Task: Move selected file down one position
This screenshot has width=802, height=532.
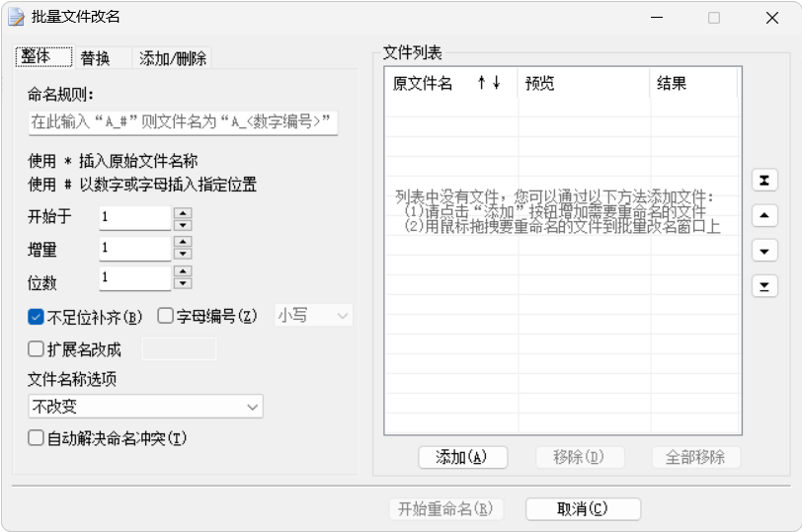Action: pos(764,251)
